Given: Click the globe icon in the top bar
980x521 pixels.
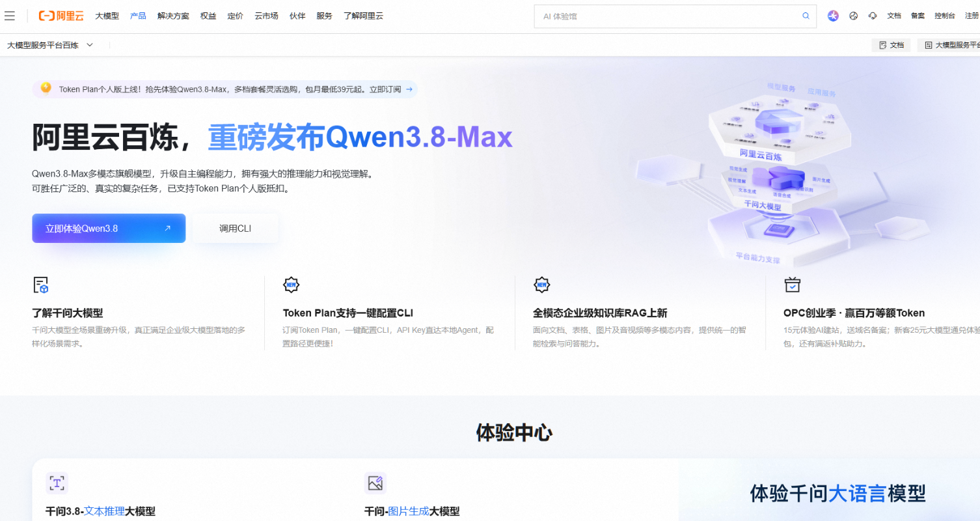Looking at the screenshot, I should 853,16.
